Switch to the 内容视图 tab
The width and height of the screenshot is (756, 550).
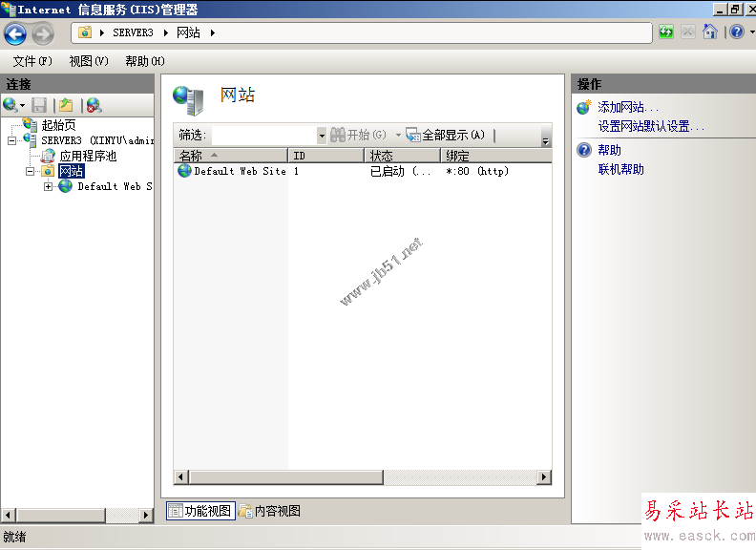click(269, 511)
